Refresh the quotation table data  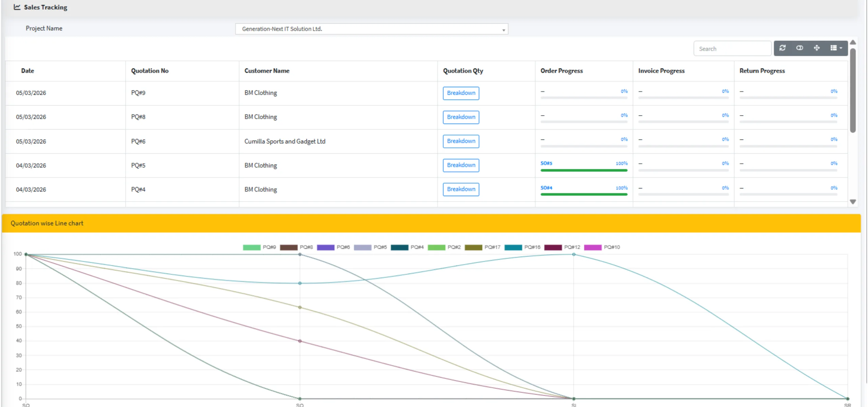(783, 48)
